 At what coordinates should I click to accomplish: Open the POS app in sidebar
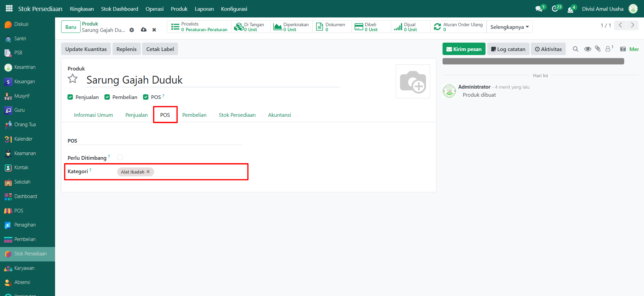click(19, 211)
